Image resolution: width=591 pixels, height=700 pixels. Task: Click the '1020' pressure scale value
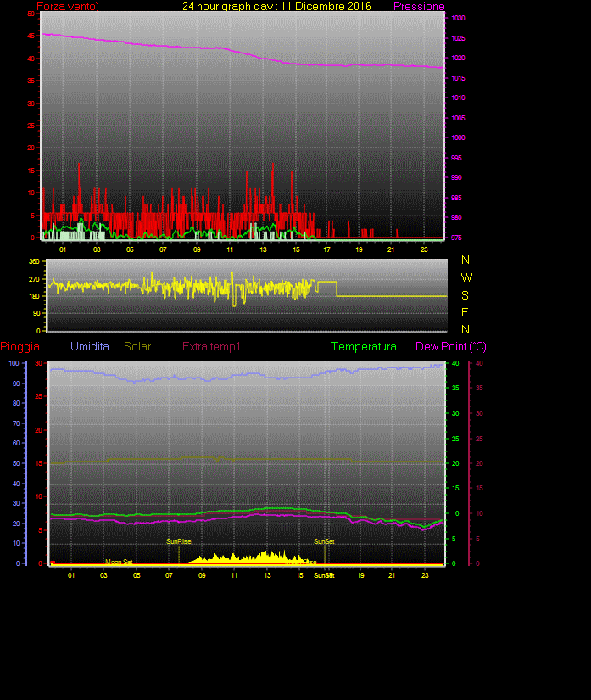click(x=458, y=58)
